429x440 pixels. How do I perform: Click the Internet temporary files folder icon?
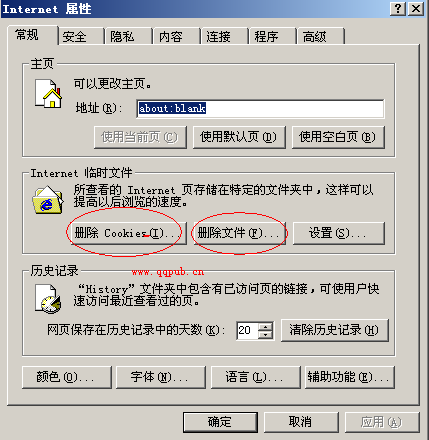tap(48, 200)
